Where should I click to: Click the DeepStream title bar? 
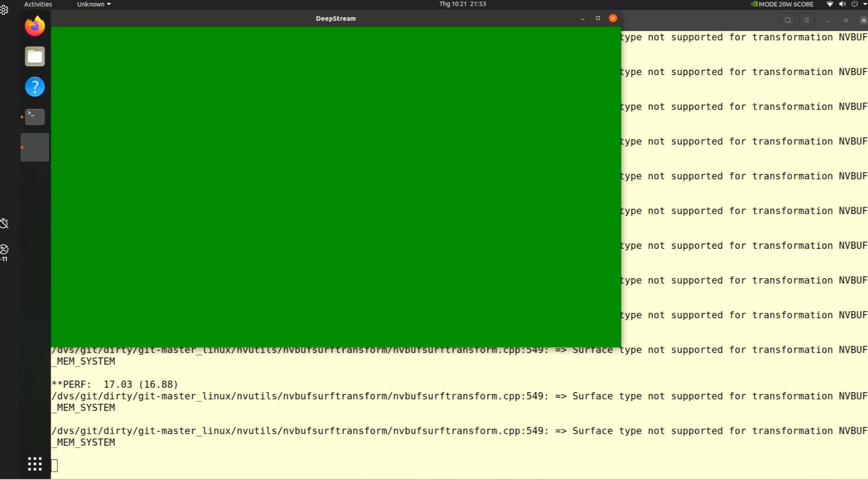336,19
